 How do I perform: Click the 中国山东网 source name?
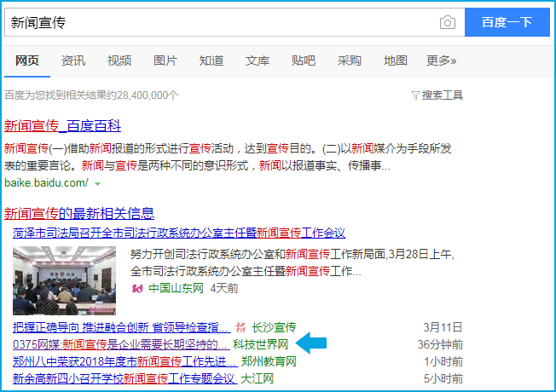(x=176, y=289)
